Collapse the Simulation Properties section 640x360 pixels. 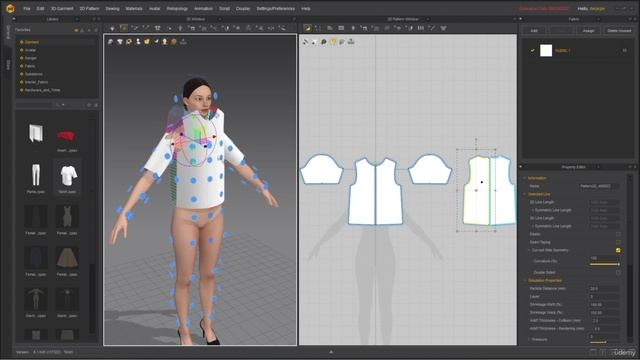pyautogui.click(x=525, y=280)
